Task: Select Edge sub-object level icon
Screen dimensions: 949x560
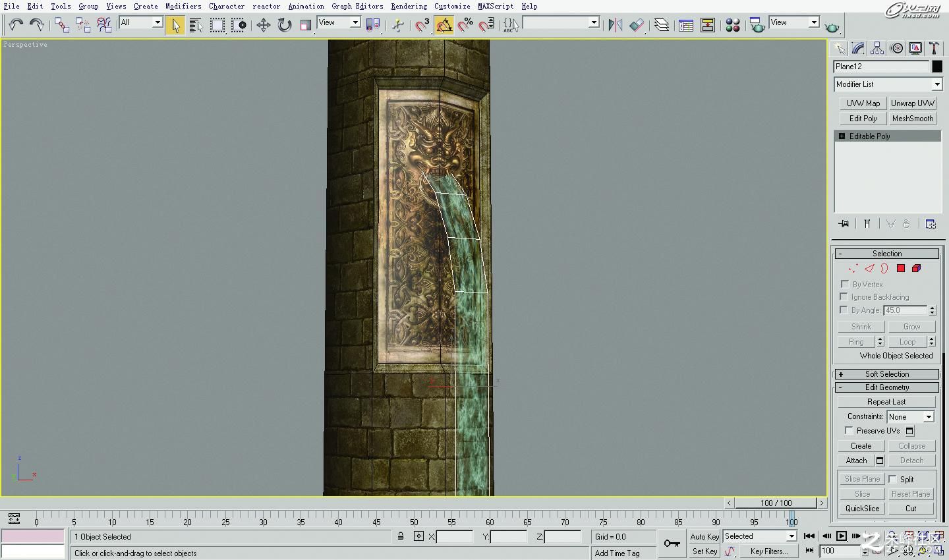Action: (869, 268)
